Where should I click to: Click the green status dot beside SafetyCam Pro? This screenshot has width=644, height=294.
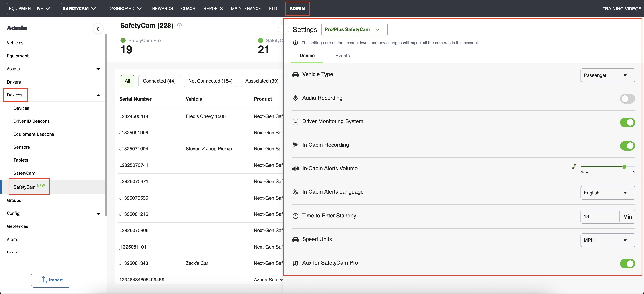coord(123,41)
